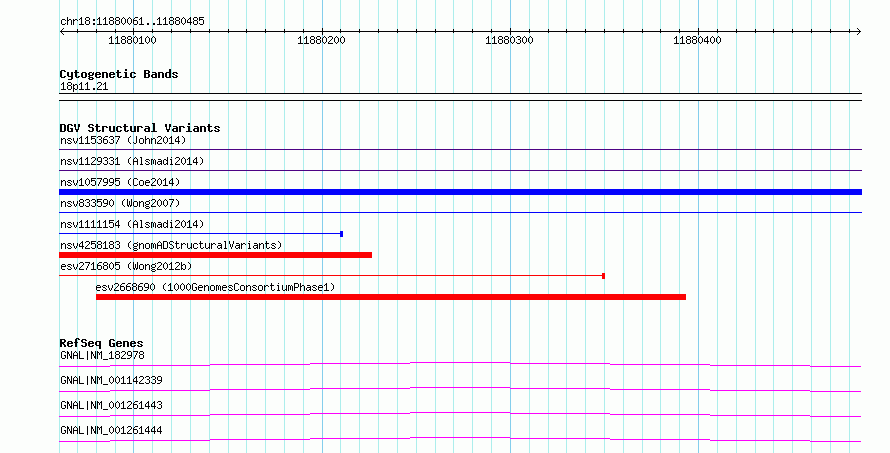Click the cytogenetic band 18p11.21 bar
This screenshot has width=890, height=453.
click(x=460, y=97)
